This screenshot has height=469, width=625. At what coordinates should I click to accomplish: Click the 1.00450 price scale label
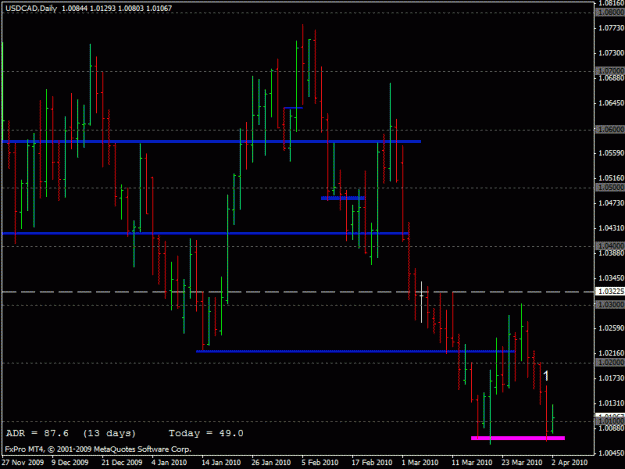611,453
